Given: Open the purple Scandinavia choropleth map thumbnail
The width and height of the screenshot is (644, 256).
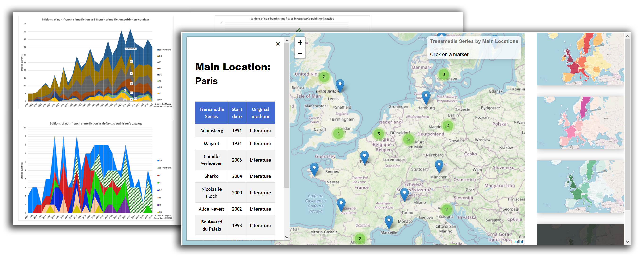Looking at the screenshot, I should 580,123.
